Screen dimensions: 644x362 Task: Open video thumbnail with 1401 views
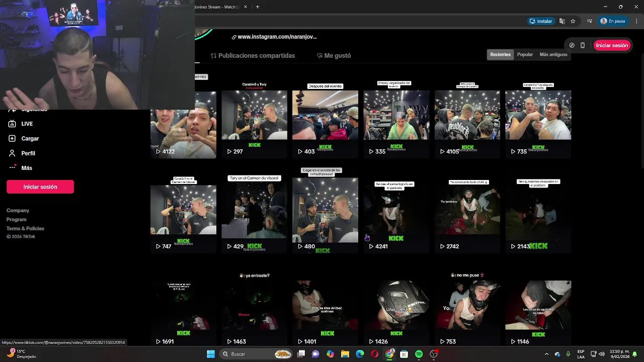tap(325, 313)
